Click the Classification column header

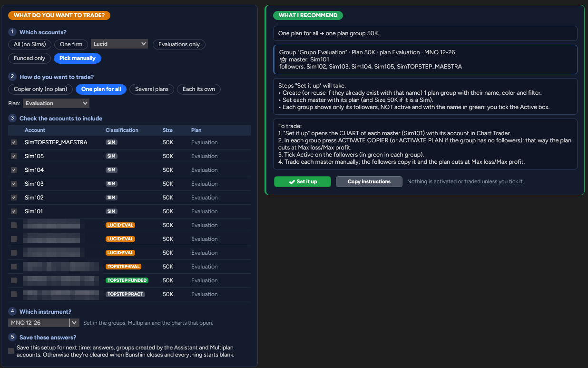(122, 130)
